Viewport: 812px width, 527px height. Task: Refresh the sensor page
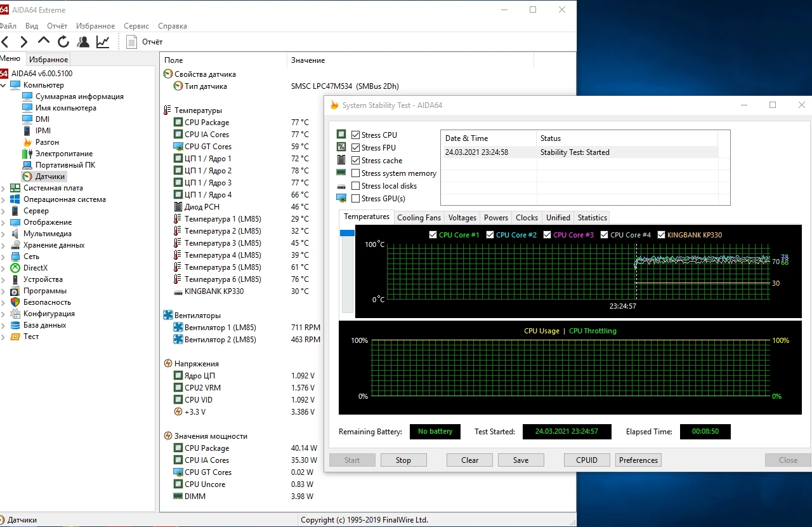click(63, 42)
